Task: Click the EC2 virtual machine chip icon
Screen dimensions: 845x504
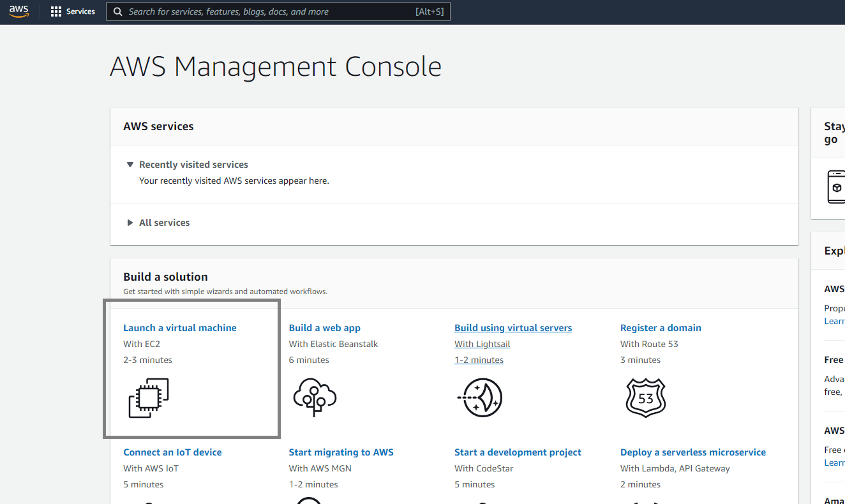Action: coord(149,398)
